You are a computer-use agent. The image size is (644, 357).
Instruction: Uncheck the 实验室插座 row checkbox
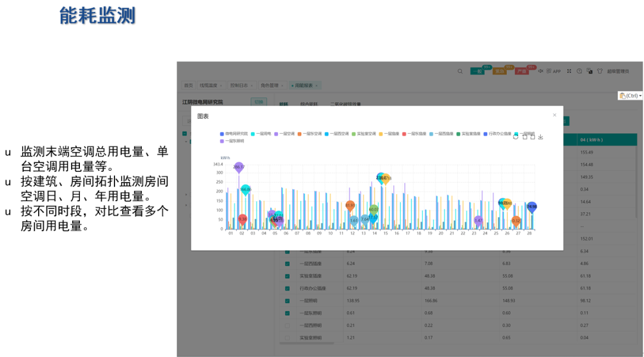coord(287,276)
